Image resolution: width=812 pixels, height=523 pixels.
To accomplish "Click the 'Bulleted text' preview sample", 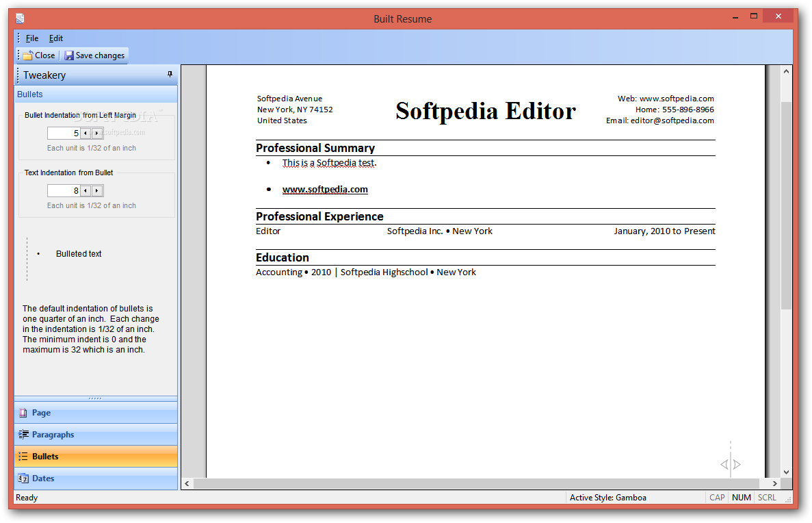I will pos(79,254).
